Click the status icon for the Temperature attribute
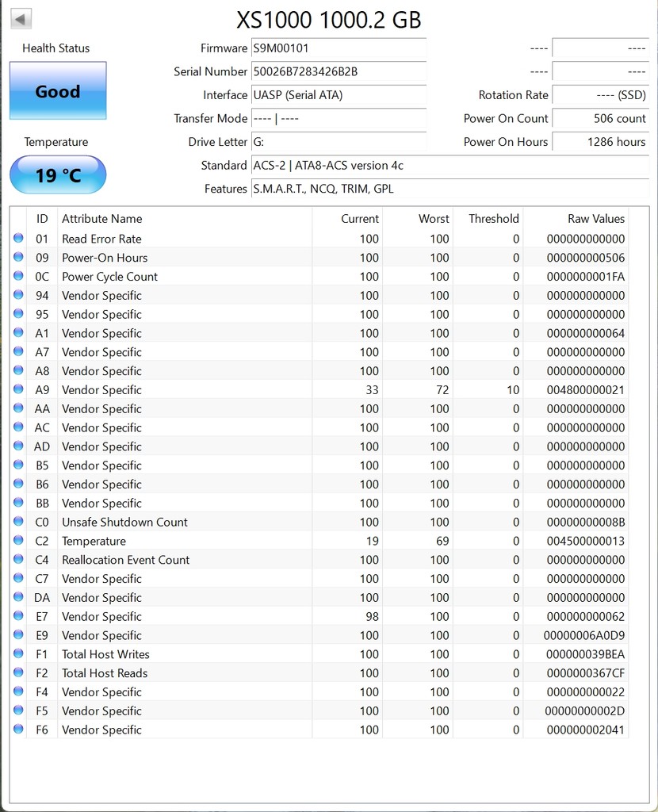Screen dimensions: 658x812 pos(19,541)
